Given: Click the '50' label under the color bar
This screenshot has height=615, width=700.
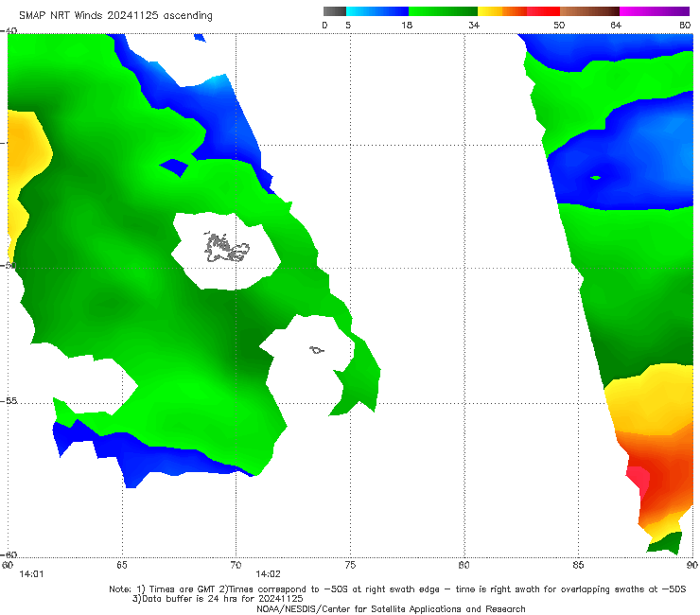Looking at the screenshot, I should [x=559, y=25].
